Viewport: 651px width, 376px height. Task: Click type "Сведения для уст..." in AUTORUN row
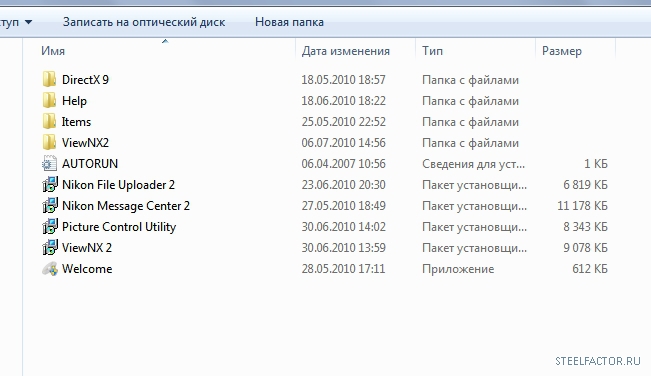click(473, 164)
